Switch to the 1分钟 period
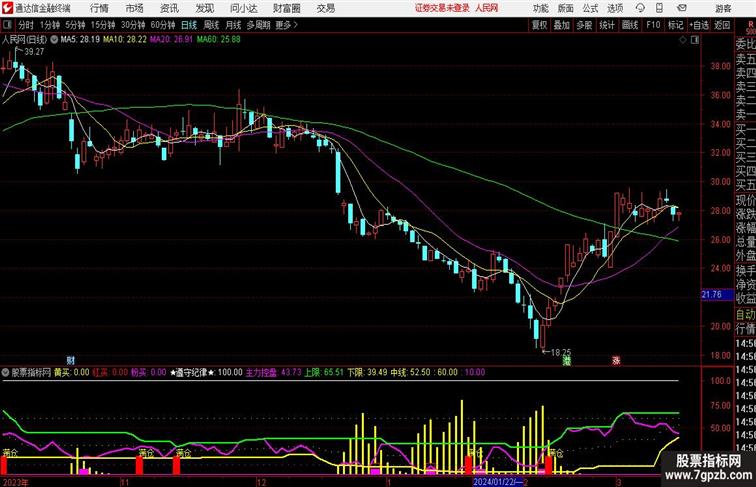756x487 pixels. 50,25
